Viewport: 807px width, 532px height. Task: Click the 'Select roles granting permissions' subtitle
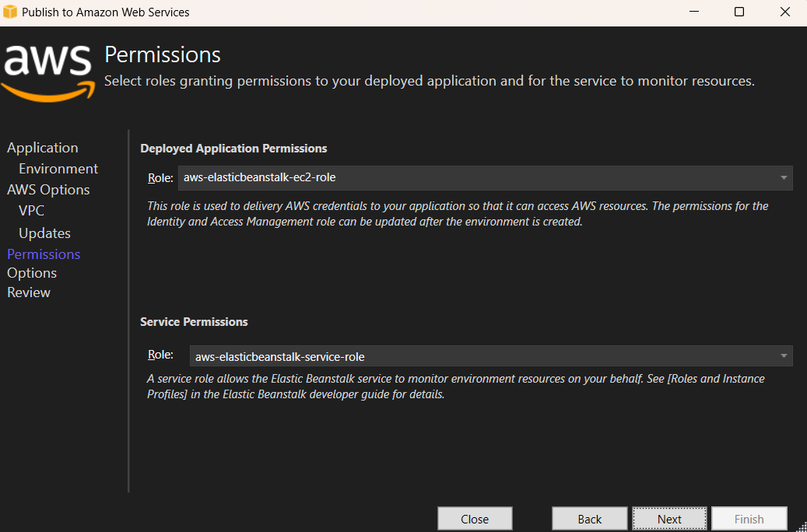(x=430, y=81)
